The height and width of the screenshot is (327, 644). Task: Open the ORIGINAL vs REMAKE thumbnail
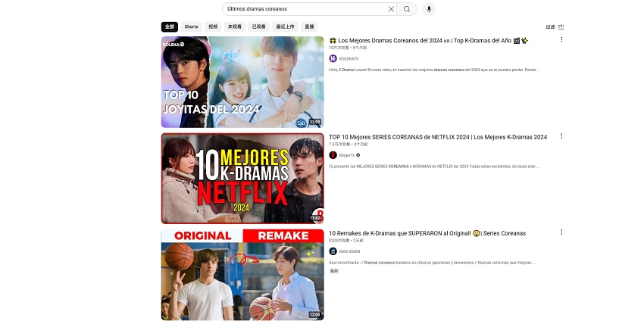point(242,275)
